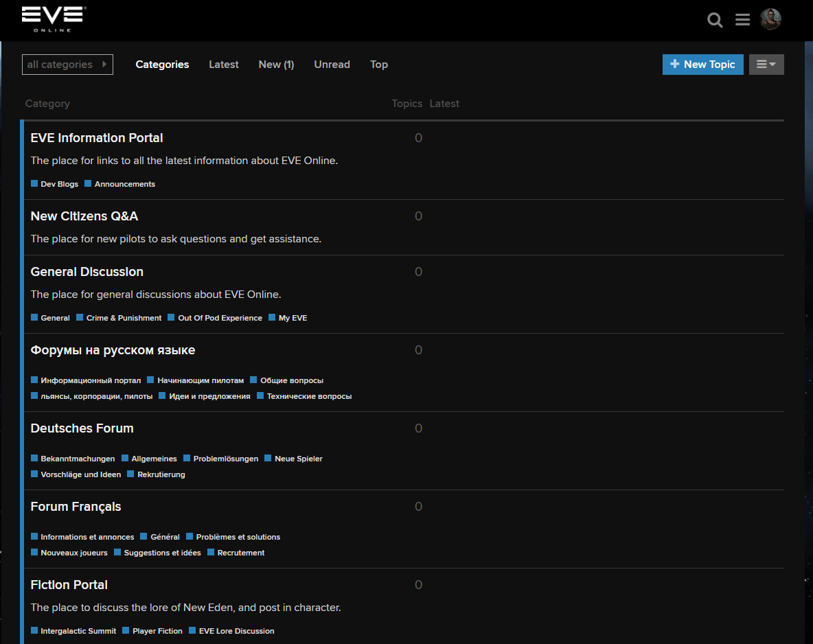Click the EVE Information Portal description text

point(184,161)
